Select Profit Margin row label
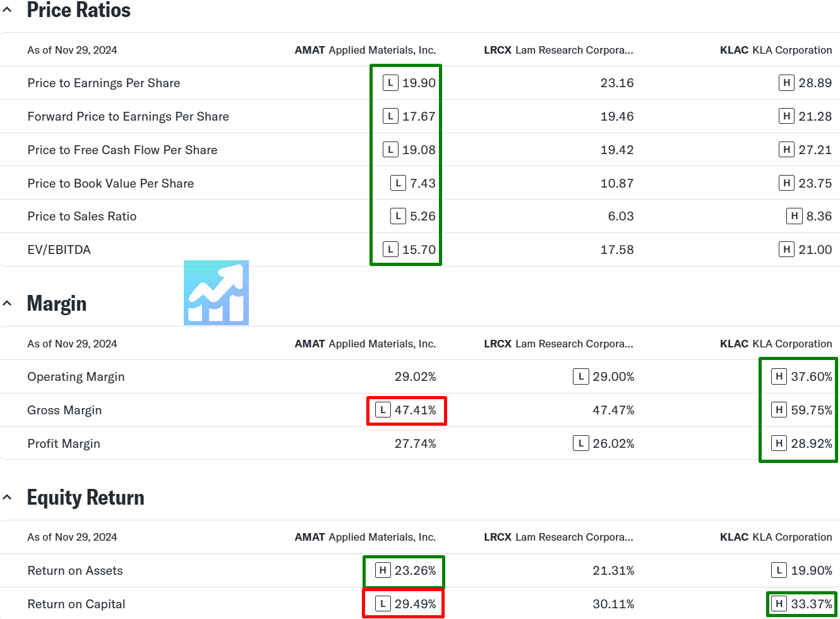 tap(63, 443)
